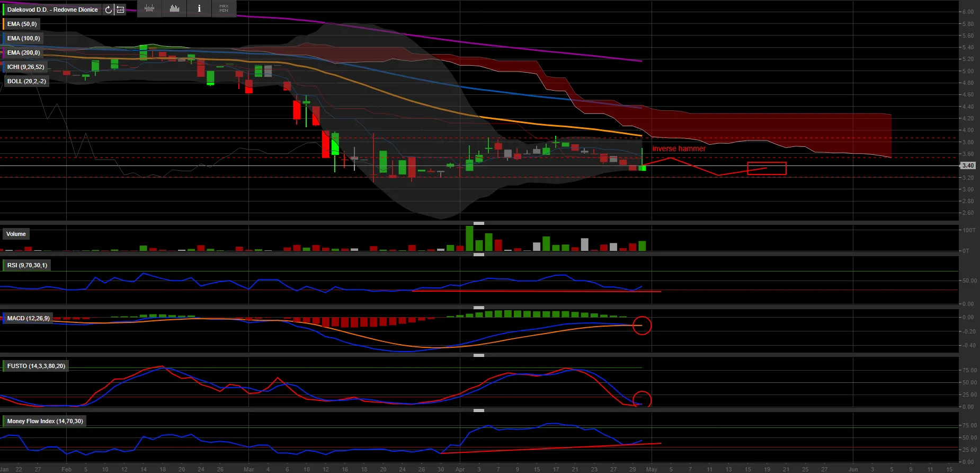This screenshot has width=980, height=473.
Task: Click the volume bars toolbar icon
Action: (x=174, y=8)
